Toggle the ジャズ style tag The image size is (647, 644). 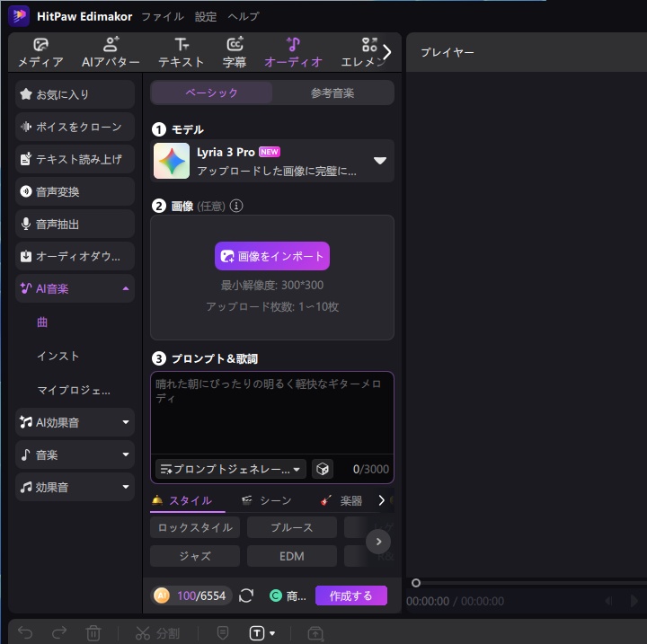coord(195,556)
